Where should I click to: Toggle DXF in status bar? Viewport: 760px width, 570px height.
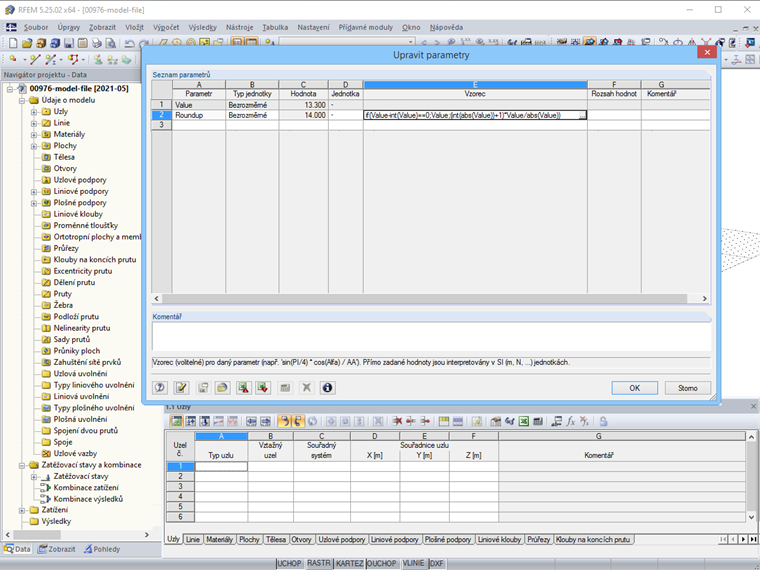click(436, 563)
